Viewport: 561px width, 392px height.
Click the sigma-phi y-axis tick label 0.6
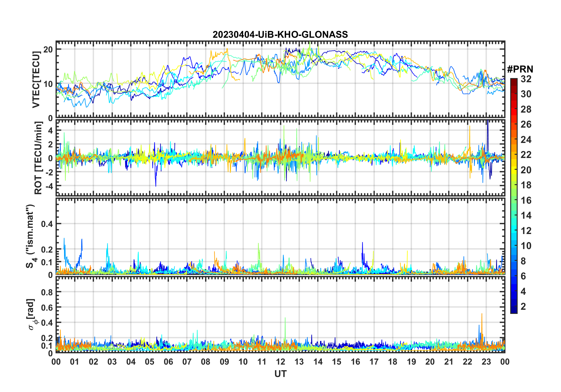[47, 307]
